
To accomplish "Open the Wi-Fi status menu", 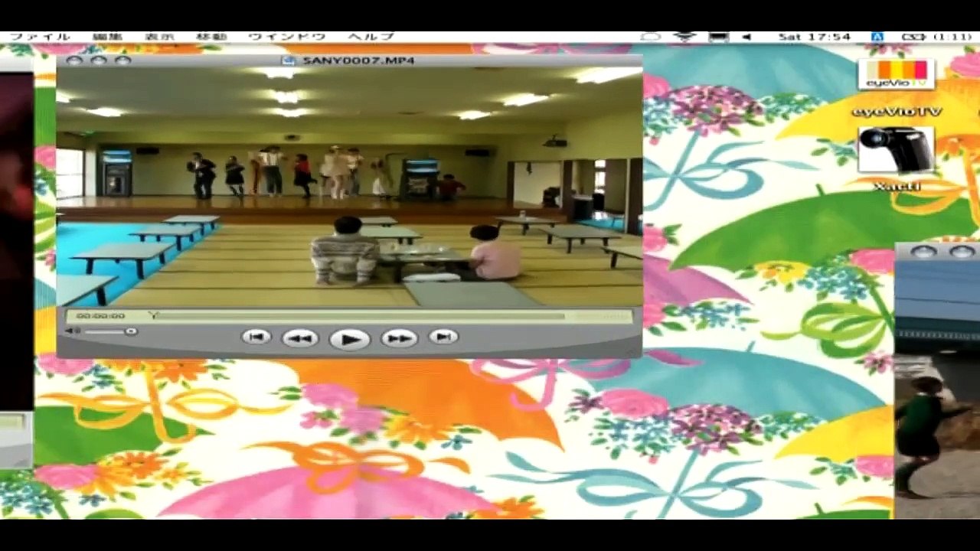I will [x=685, y=37].
